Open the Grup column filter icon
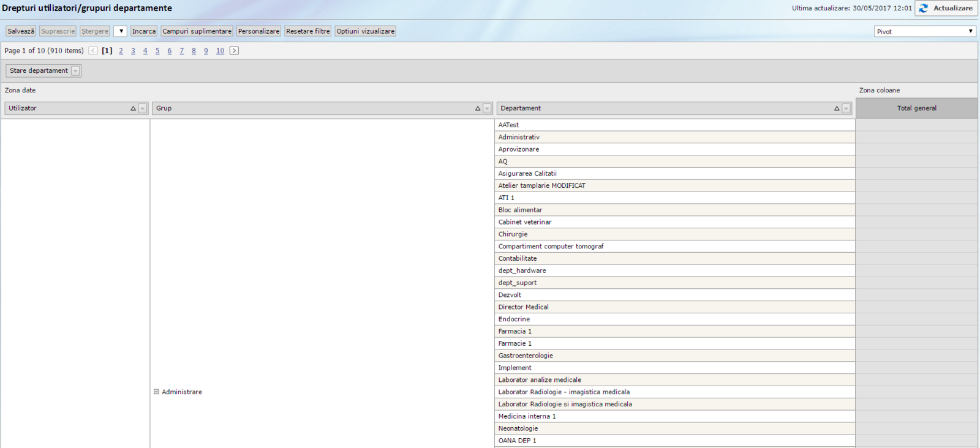 point(488,108)
